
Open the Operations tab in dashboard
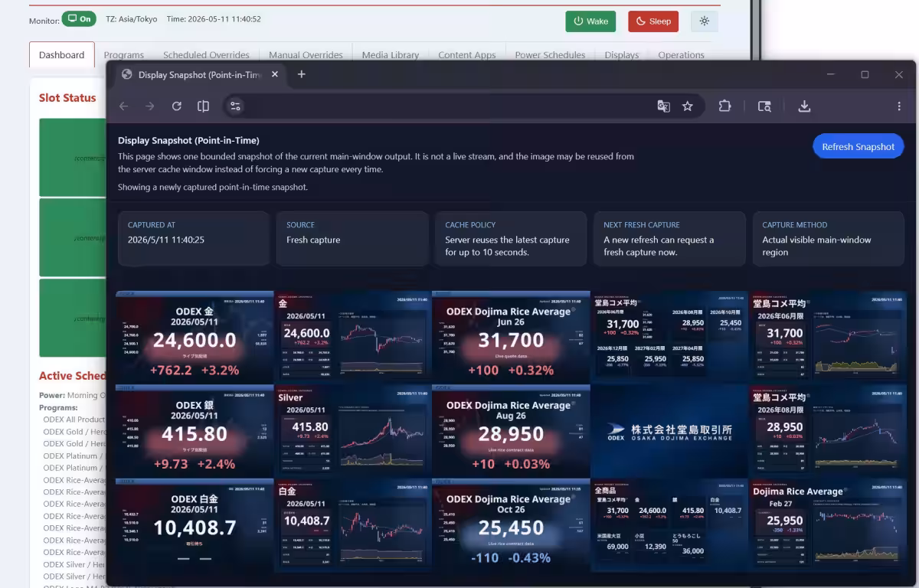pyautogui.click(x=681, y=54)
